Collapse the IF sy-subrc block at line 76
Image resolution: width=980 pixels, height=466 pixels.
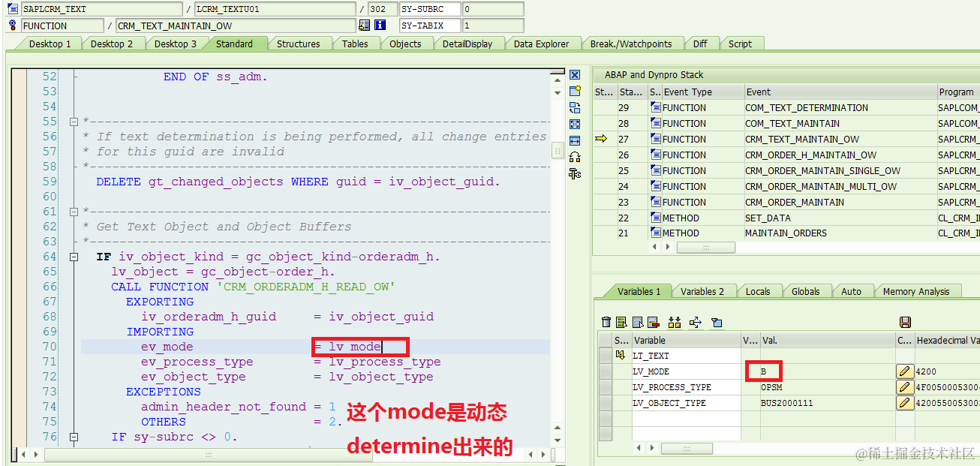(74, 437)
